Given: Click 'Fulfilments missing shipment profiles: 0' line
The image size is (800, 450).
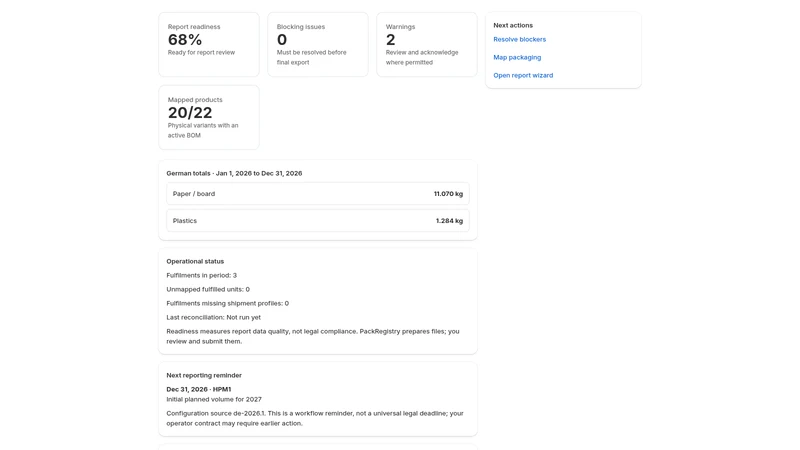Looking at the screenshot, I should pos(228,304).
